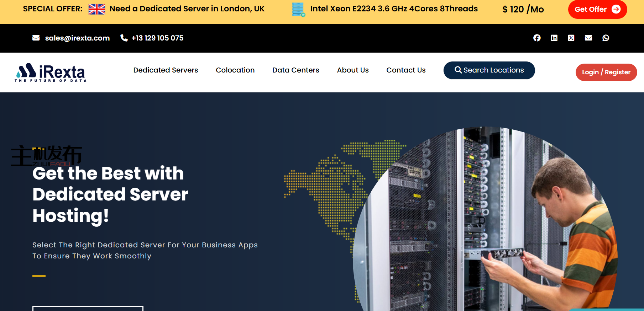
Task: Open the LinkedIn social icon
Action: point(554,38)
